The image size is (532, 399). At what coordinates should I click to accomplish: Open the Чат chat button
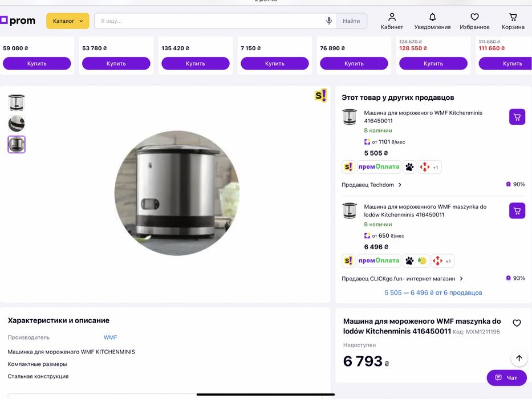(x=506, y=377)
